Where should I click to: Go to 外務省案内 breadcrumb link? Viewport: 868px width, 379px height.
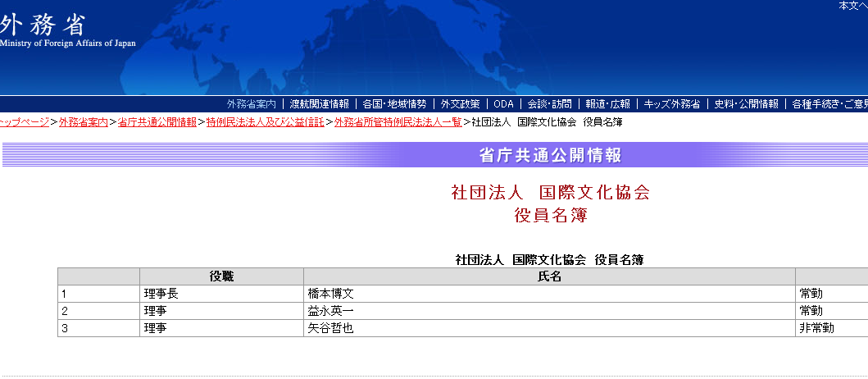tap(84, 123)
